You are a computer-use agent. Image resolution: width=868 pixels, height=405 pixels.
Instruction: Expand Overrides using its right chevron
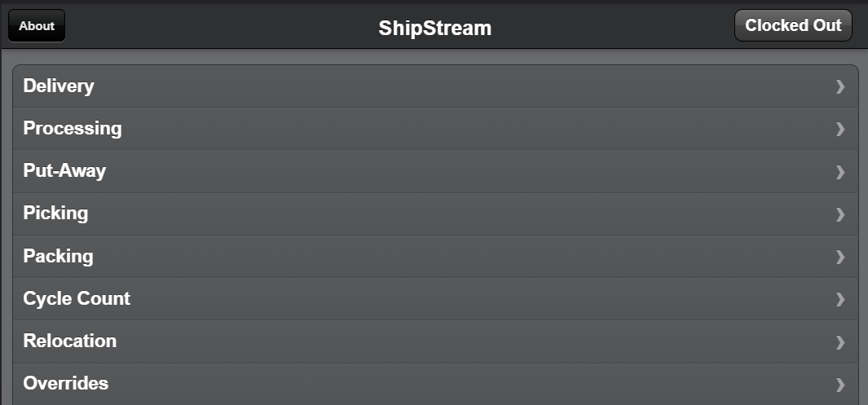click(x=840, y=384)
